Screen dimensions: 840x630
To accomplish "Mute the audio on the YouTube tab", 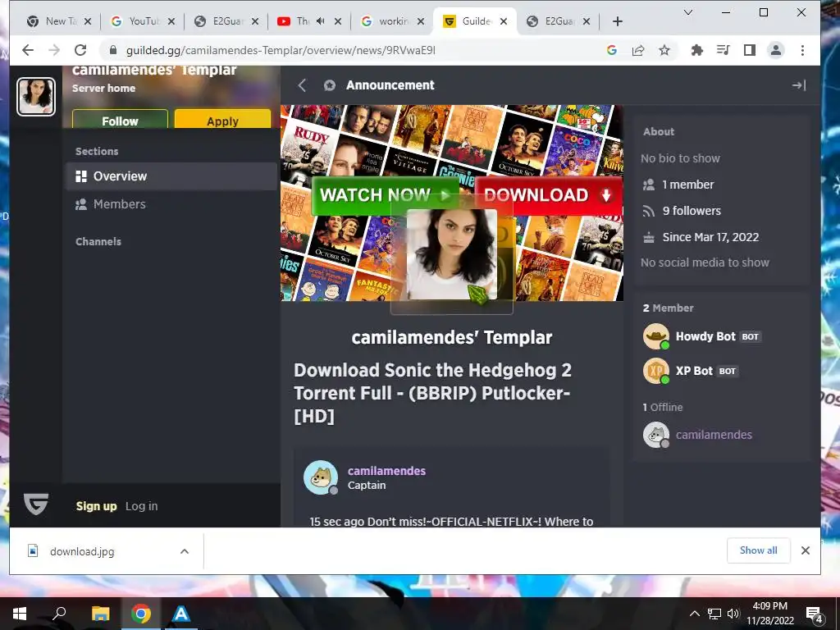I will point(321,21).
